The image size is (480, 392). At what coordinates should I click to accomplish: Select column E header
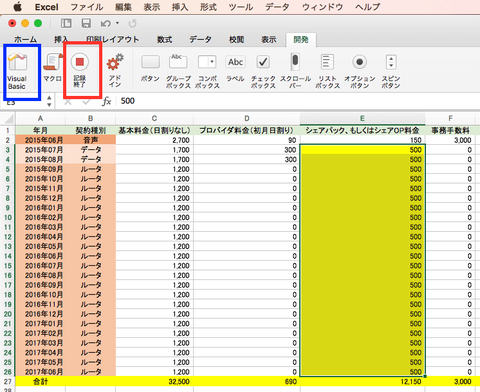(x=362, y=119)
